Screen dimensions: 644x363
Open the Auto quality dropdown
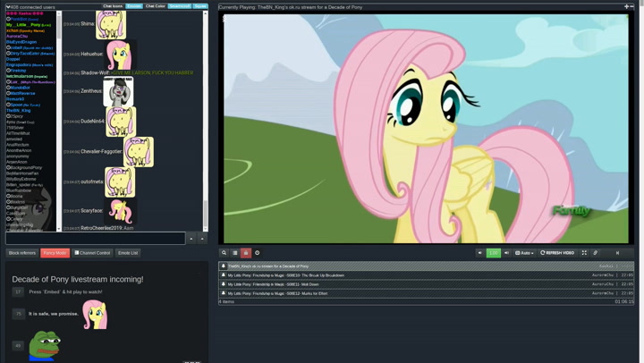[x=524, y=253]
